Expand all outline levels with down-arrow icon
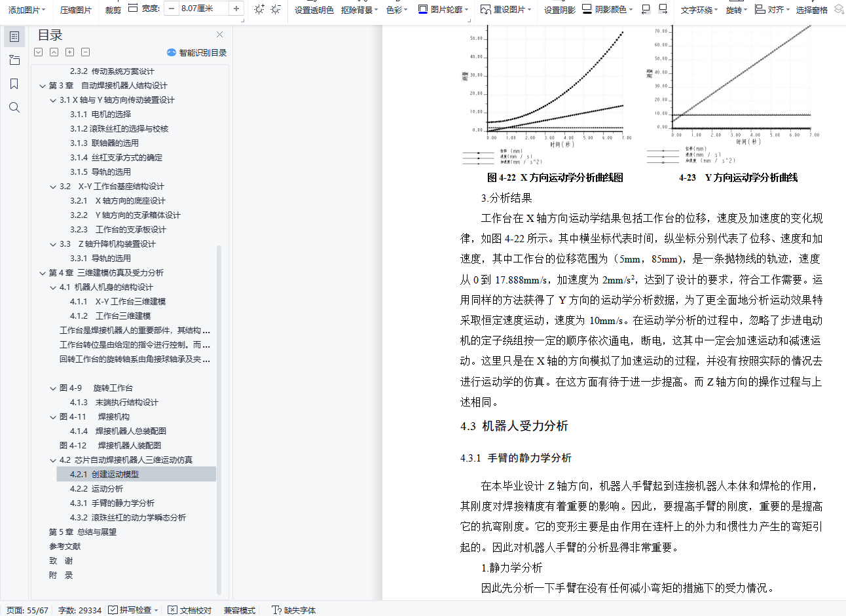This screenshot has width=846, height=616. click(x=39, y=52)
